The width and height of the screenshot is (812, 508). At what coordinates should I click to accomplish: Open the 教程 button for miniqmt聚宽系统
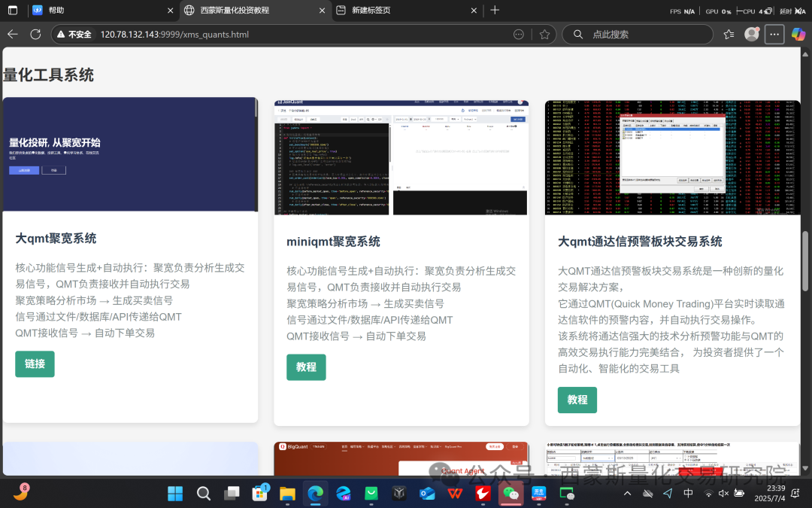306,367
